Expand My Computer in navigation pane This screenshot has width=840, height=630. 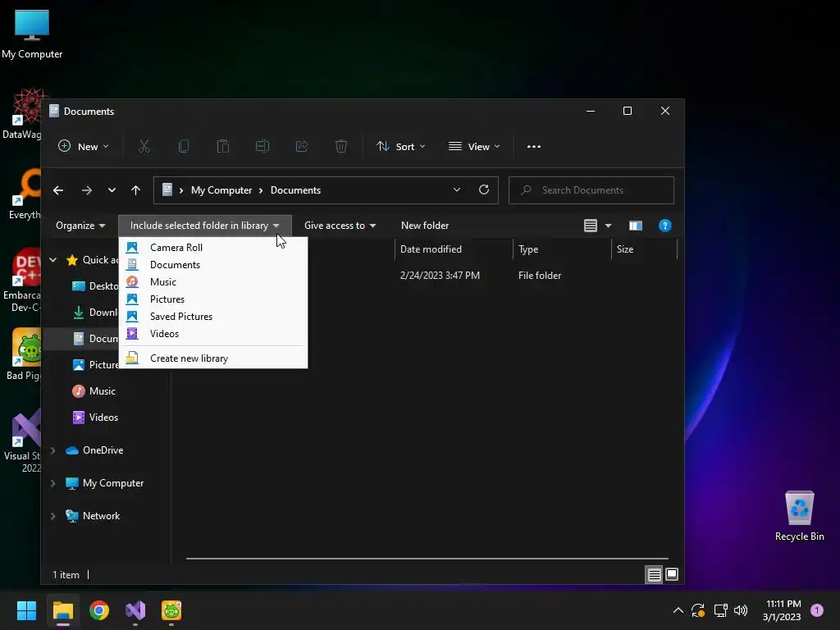(x=53, y=483)
